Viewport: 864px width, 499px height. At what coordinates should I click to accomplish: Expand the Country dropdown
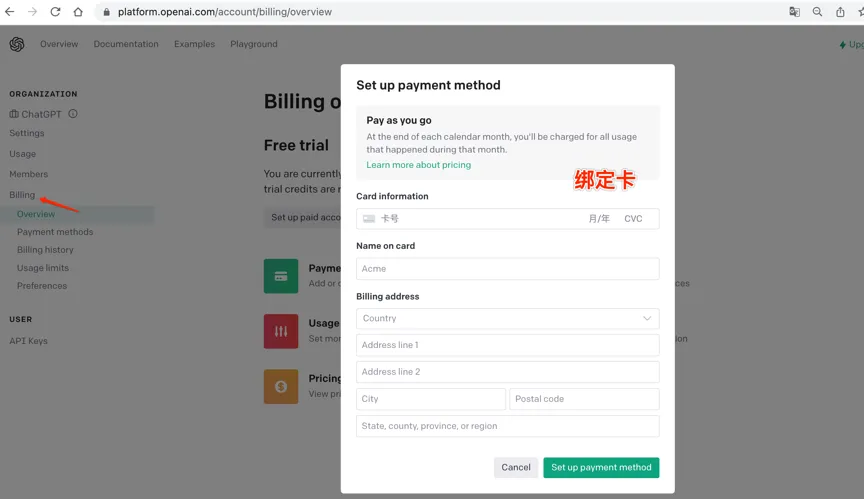point(507,319)
